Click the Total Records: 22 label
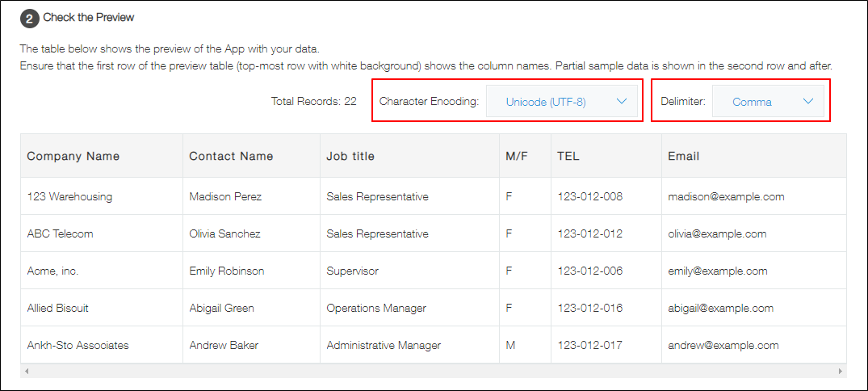 (313, 102)
